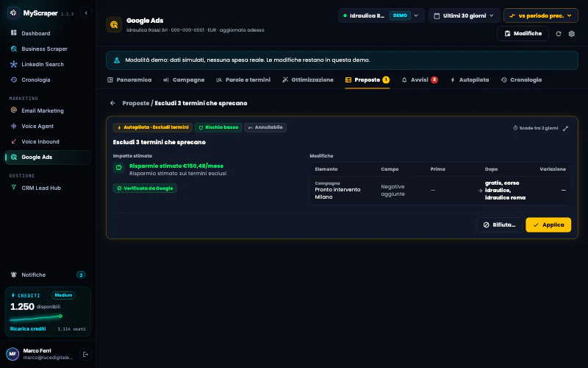The image size is (588, 368).
Task: Click the Google Ads header icon
Action: point(114,25)
